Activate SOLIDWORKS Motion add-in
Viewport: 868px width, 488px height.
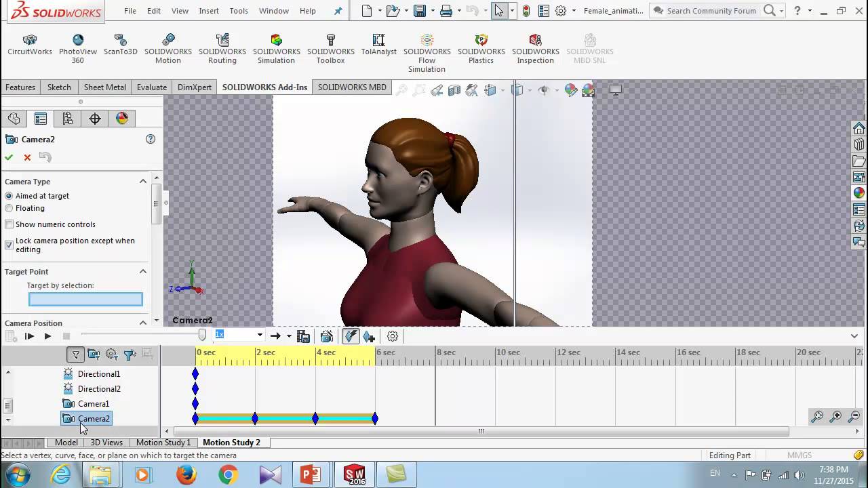pyautogui.click(x=168, y=49)
